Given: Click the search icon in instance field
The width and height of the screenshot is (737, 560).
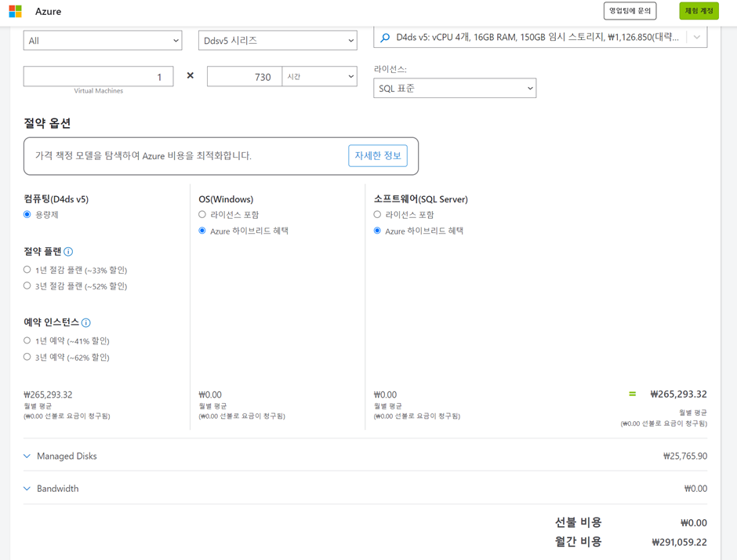Looking at the screenshot, I should [385, 38].
